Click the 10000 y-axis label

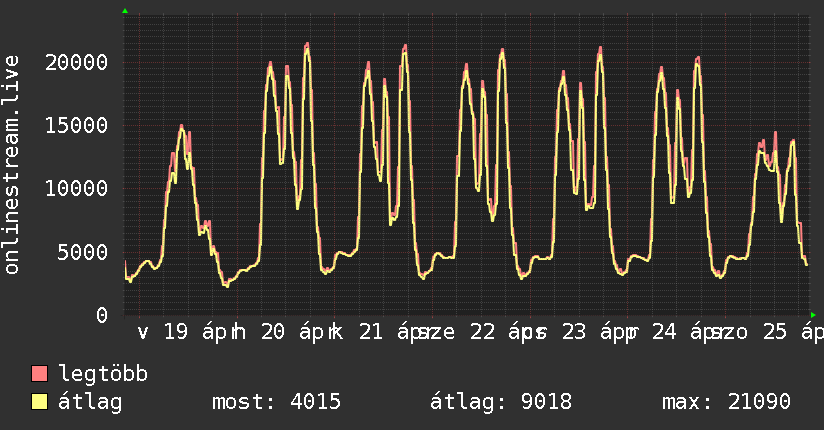78,188
